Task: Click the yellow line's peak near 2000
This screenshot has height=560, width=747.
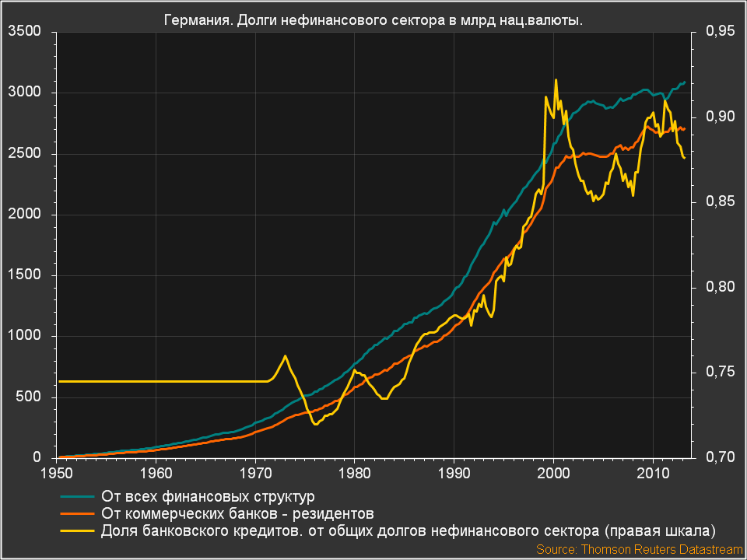Action: (556, 80)
